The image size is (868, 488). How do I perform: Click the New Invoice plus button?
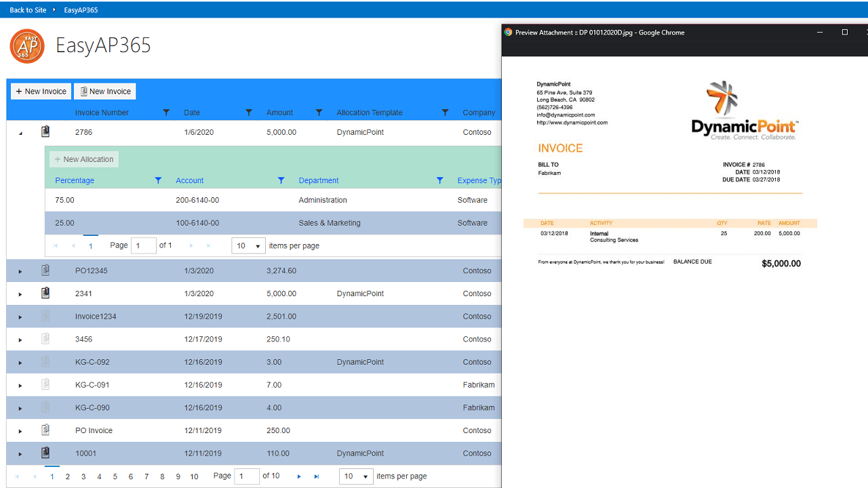pyautogui.click(x=41, y=91)
